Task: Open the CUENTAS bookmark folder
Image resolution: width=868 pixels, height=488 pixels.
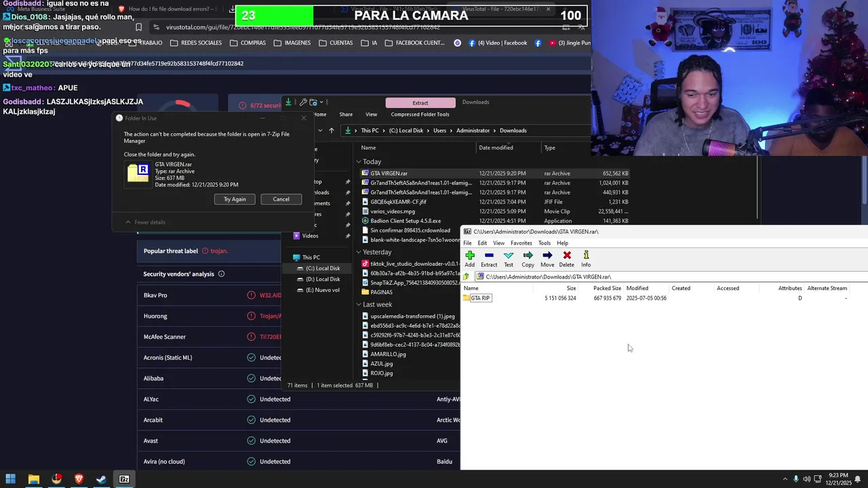Action: (x=335, y=43)
